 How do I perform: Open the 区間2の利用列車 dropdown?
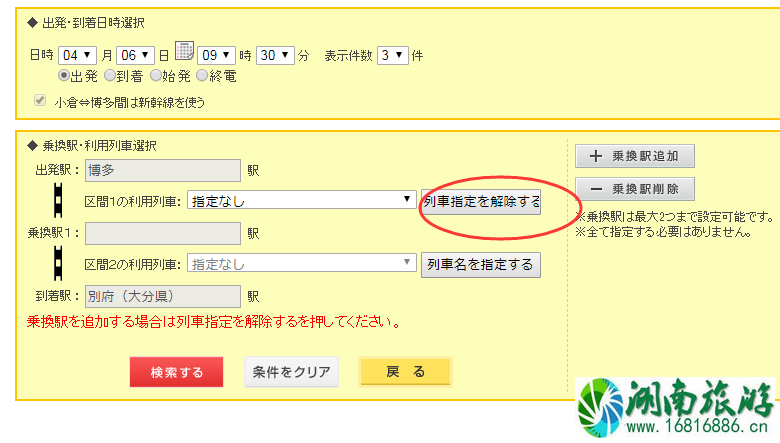(x=301, y=263)
